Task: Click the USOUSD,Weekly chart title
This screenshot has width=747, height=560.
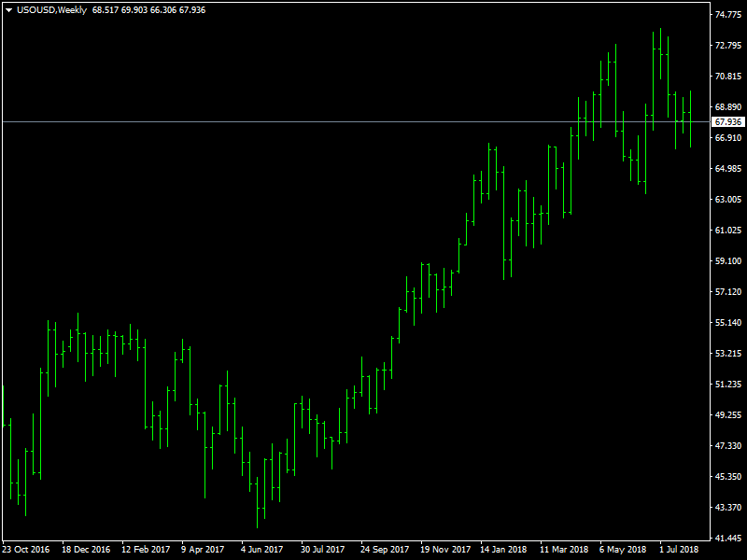Action: (x=52, y=10)
